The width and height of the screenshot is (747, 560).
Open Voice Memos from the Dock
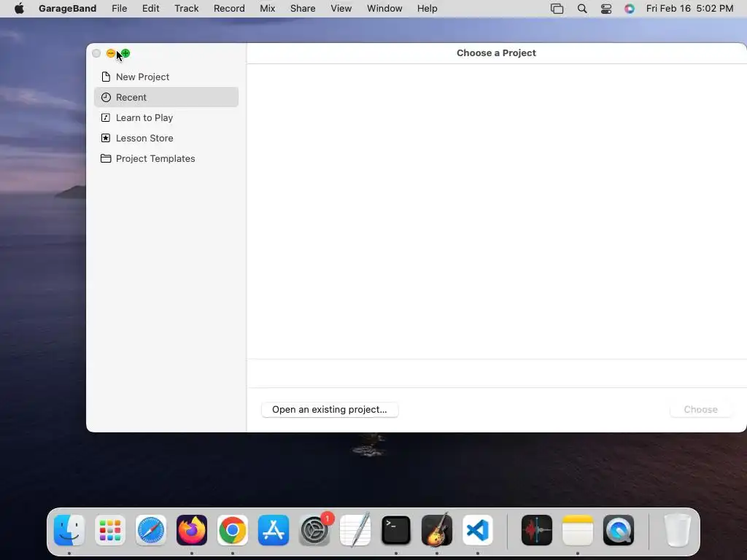(x=537, y=530)
